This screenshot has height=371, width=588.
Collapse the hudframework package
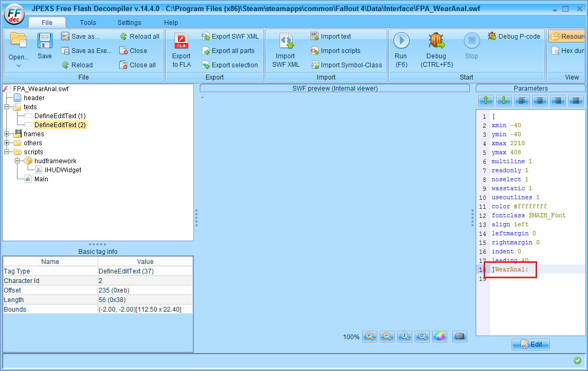tap(17, 161)
